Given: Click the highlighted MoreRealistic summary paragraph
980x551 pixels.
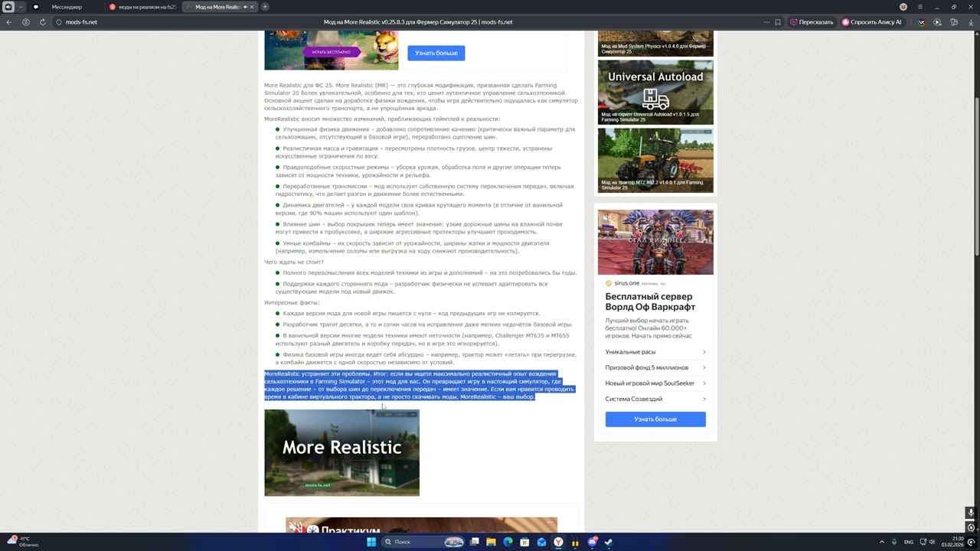Looking at the screenshot, I should tap(420, 385).
